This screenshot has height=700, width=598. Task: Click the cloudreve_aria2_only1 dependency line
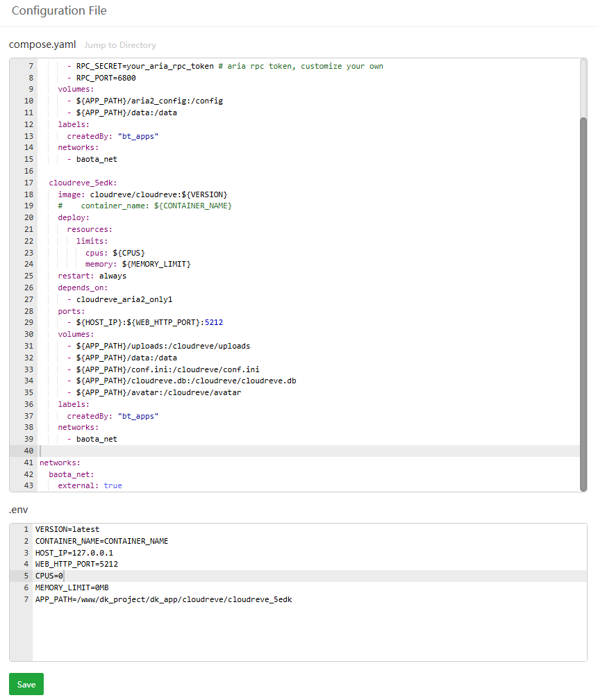pos(119,299)
